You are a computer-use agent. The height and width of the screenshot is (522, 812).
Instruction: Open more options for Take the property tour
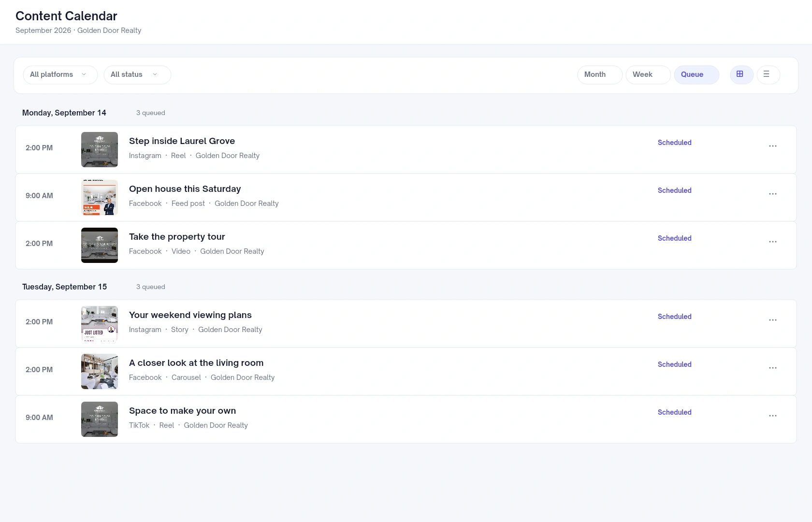coord(772,242)
